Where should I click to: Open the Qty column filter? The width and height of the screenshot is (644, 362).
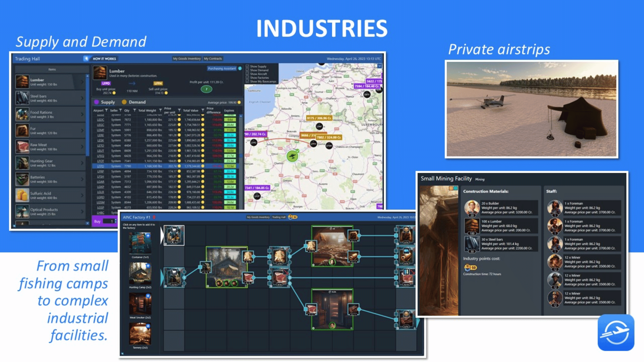(x=134, y=110)
